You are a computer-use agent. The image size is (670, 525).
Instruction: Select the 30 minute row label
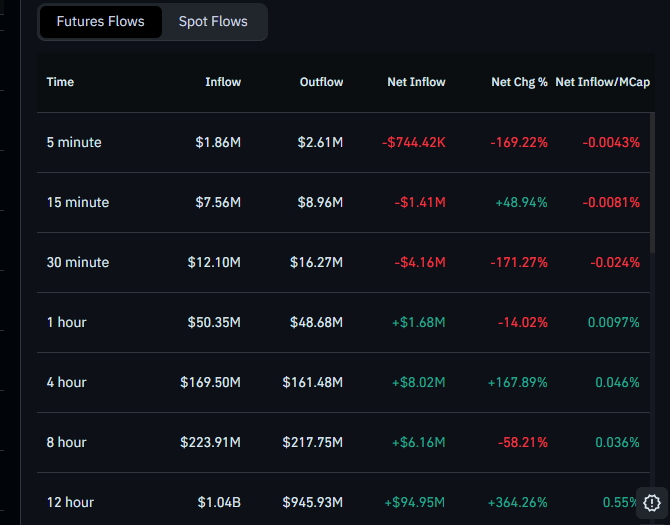pyautogui.click(x=78, y=262)
